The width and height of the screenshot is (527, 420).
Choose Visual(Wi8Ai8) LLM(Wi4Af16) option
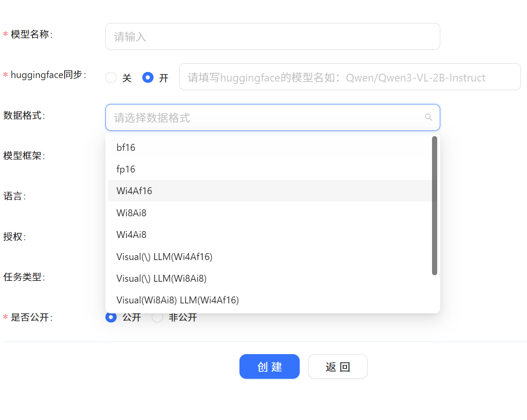coord(272,300)
